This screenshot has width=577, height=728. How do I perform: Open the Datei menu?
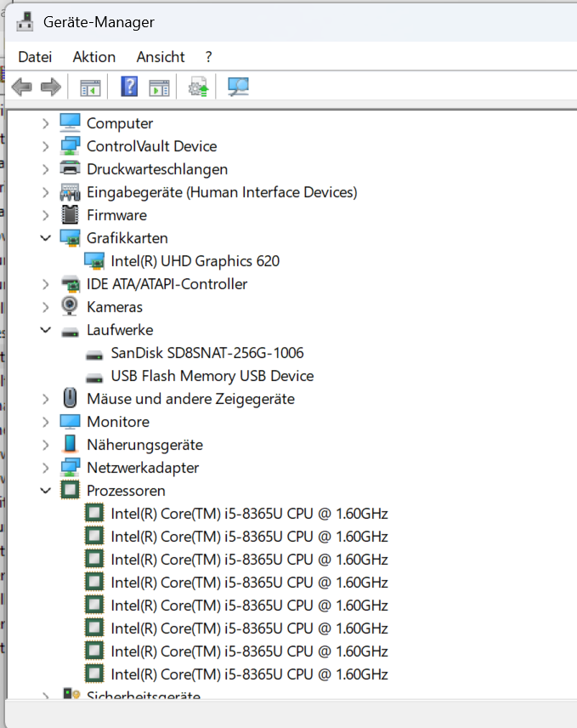click(x=35, y=57)
